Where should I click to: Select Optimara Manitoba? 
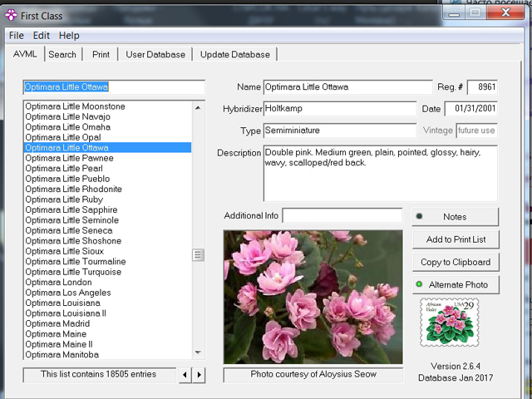click(x=108, y=355)
